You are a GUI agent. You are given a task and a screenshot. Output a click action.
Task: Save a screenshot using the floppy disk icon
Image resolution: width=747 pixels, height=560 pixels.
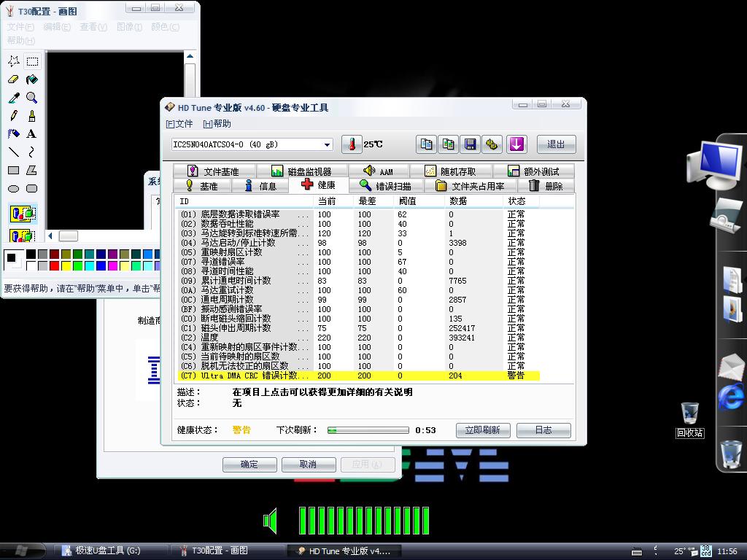470,144
